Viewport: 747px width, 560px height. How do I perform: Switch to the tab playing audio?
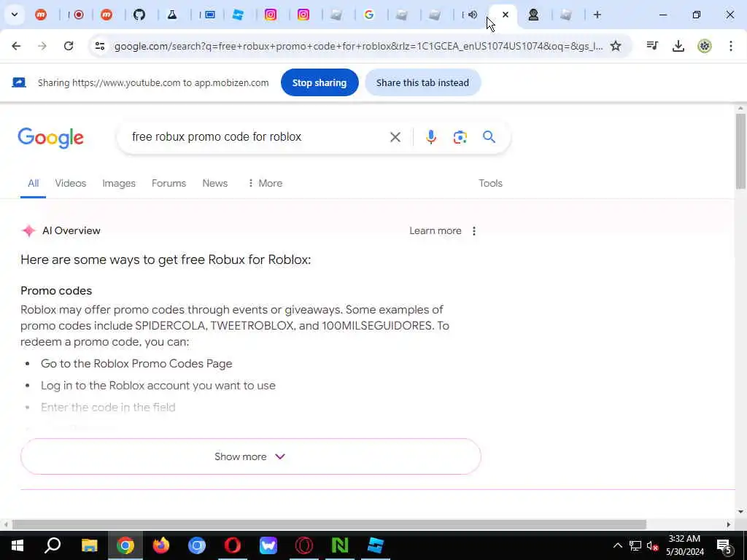click(472, 15)
